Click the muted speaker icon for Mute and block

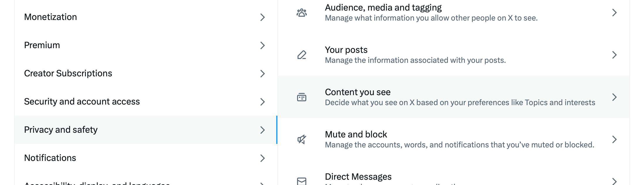[x=301, y=139]
